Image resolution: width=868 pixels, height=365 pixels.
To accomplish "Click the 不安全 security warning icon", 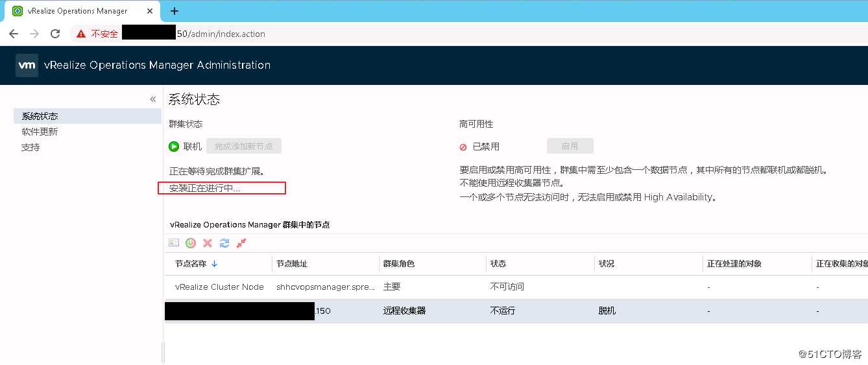I will pyautogui.click(x=81, y=34).
